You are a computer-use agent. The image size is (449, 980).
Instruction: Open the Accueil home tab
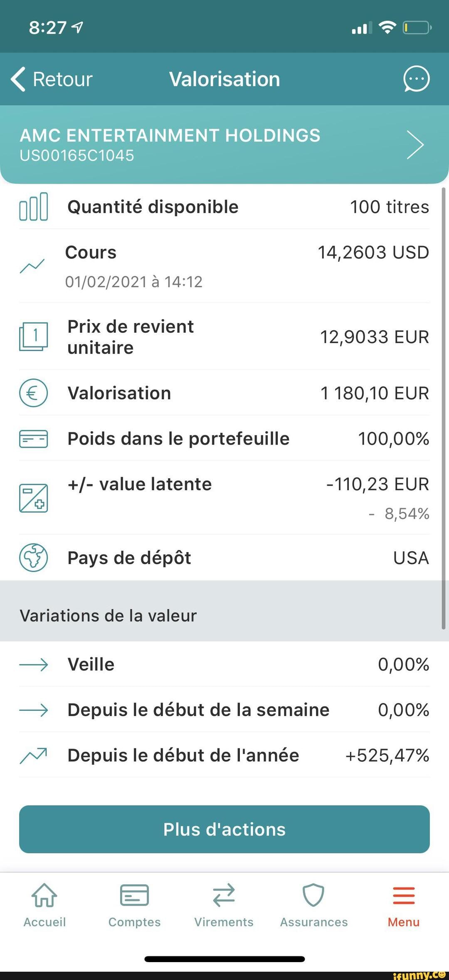[x=44, y=906]
